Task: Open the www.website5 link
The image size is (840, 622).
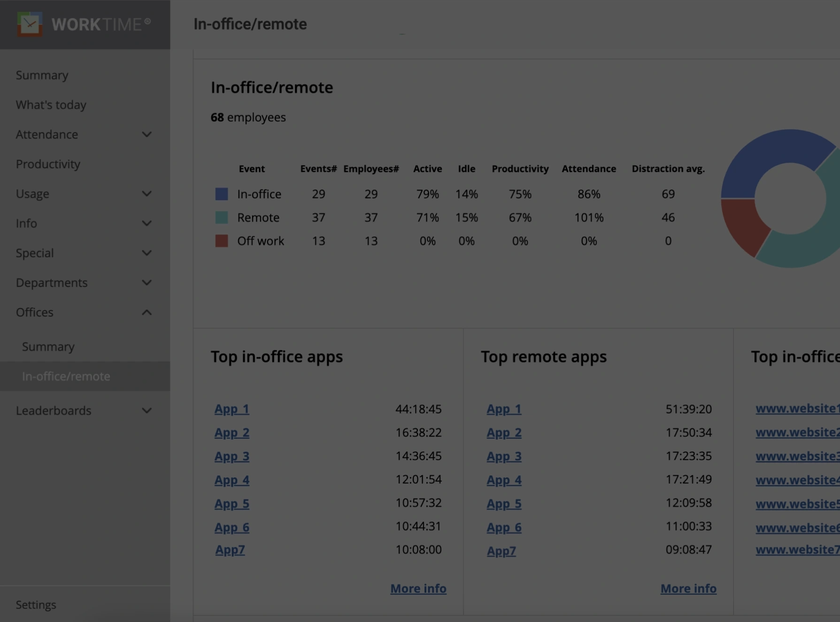Action: point(797,504)
